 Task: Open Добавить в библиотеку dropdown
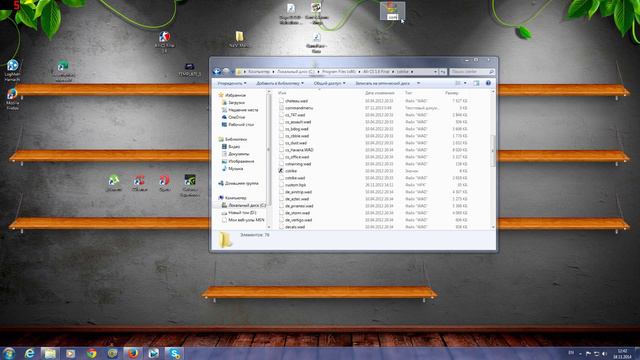click(x=280, y=83)
